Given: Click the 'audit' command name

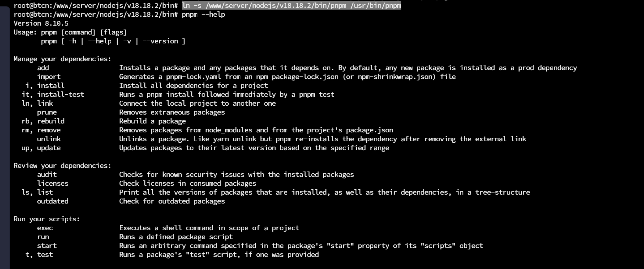Looking at the screenshot, I should pos(47,175).
